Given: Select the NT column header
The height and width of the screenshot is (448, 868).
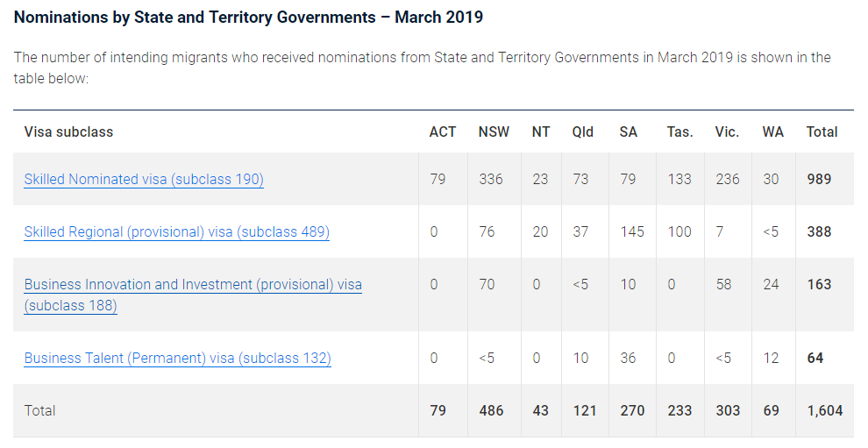Looking at the screenshot, I should click(541, 132).
